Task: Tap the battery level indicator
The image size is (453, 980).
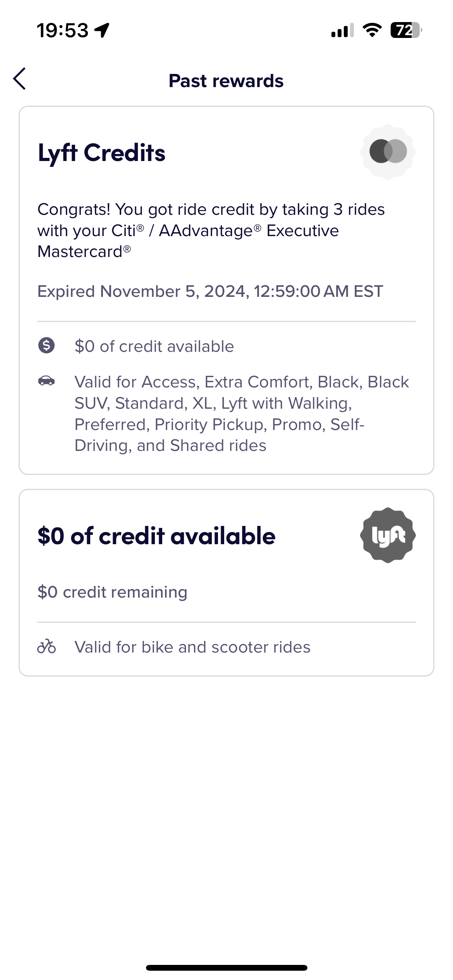Action: [x=406, y=30]
